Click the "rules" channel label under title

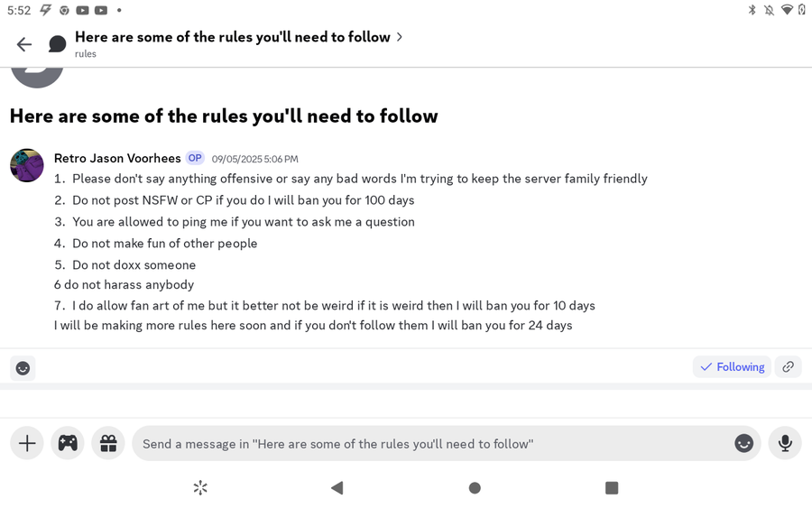86,54
